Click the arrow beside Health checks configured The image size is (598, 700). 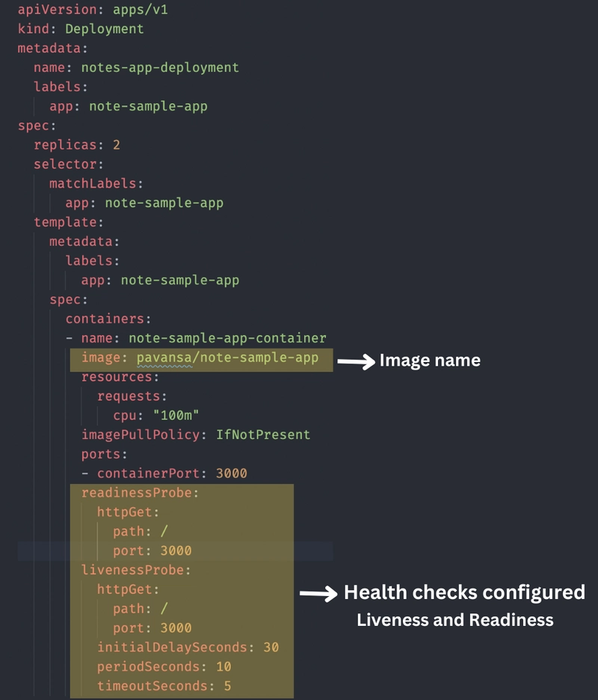[x=318, y=594]
